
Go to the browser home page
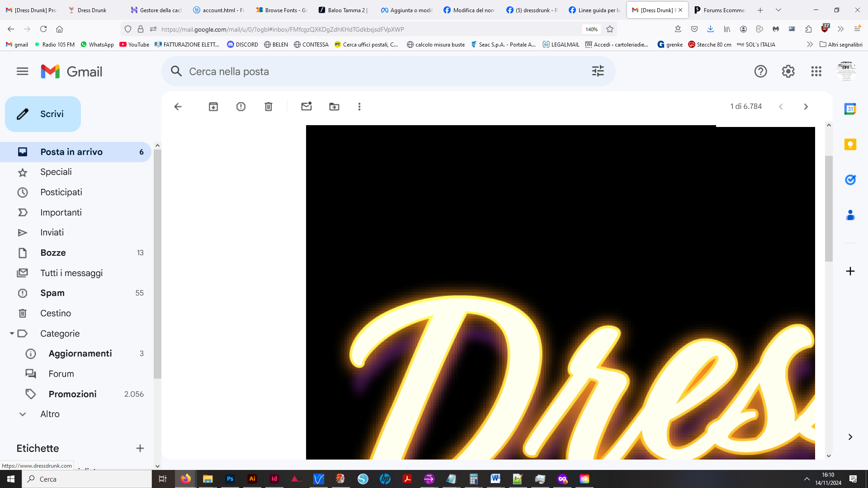click(59, 29)
